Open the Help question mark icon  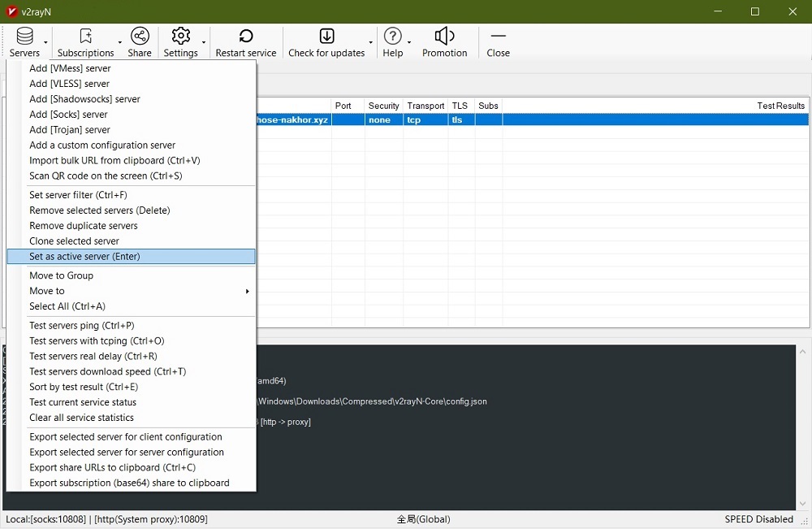pyautogui.click(x=392, y=37)
